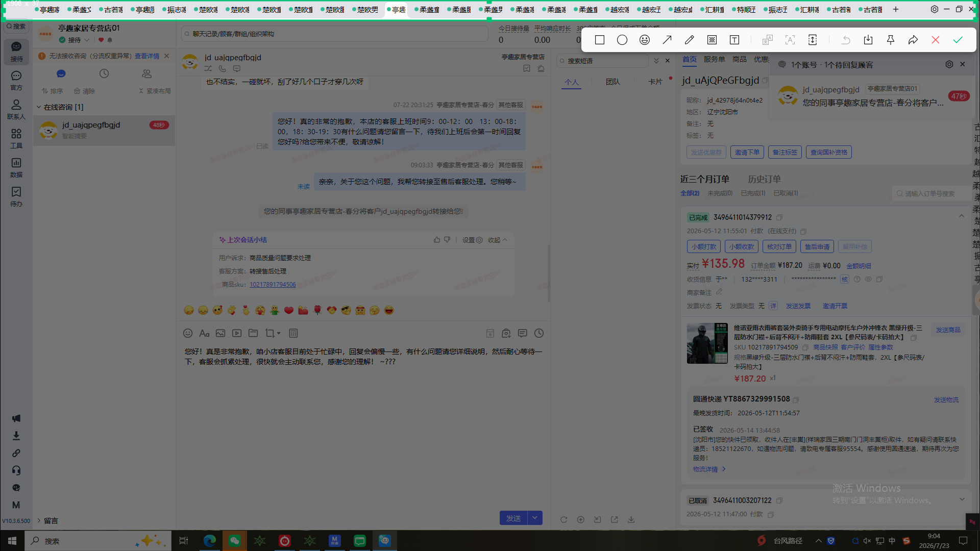
Task: Collapse order 3496411014379912 card
Action: pyautogui.click(x=962, y=216)
